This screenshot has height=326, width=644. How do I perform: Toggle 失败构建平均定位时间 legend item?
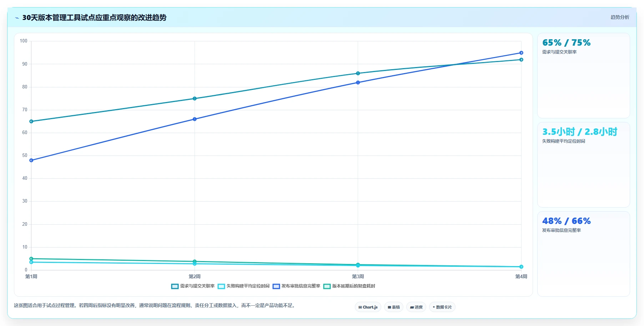[x=244, y=286]
